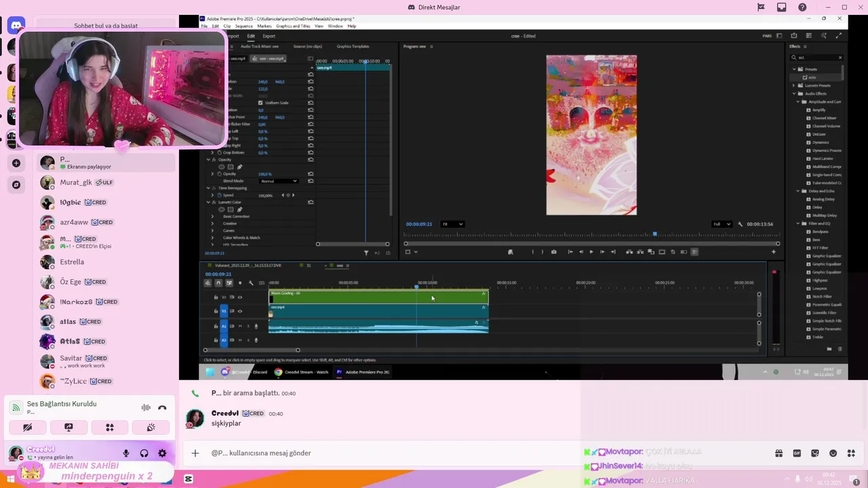Click Discord home logo icon
The height and width of the screenshot is (488, 868).
[16, 26]
